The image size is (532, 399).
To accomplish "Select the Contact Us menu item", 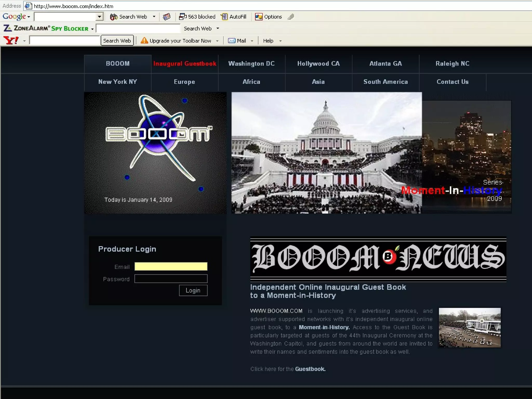I will click(x=452, y=82).
